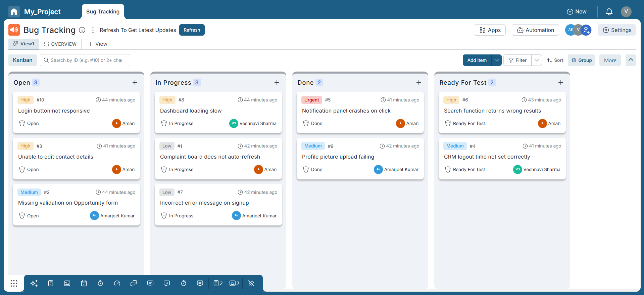Switch to the View1 tab

(x=24, y=44)
